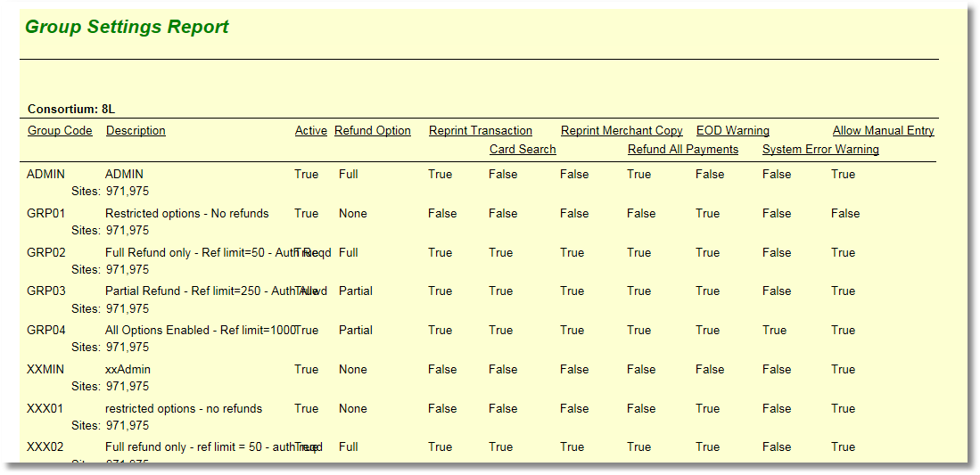
Task: Click the GRP03 group code
Action: coord(46,291)
